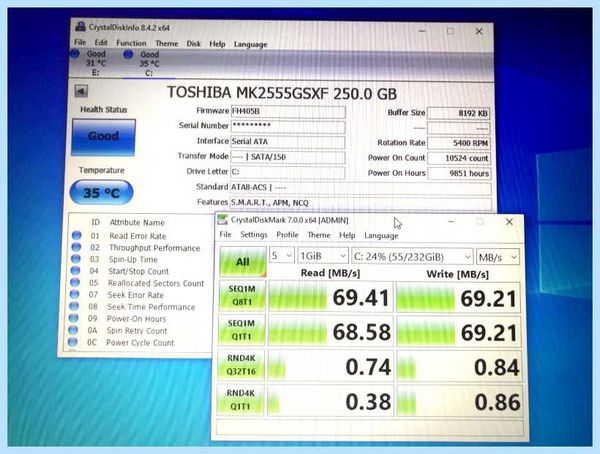Viewport: 600px width, 454px height.
Task: Click the TOSHIBA MK2555GSXF model title
Action: (x=282, y=93)
